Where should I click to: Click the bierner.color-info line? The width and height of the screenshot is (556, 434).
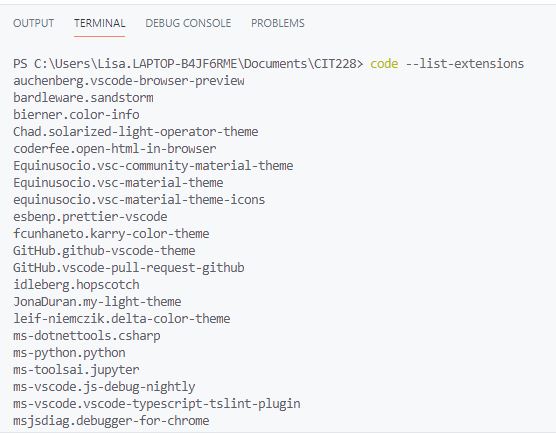point(76,115)
